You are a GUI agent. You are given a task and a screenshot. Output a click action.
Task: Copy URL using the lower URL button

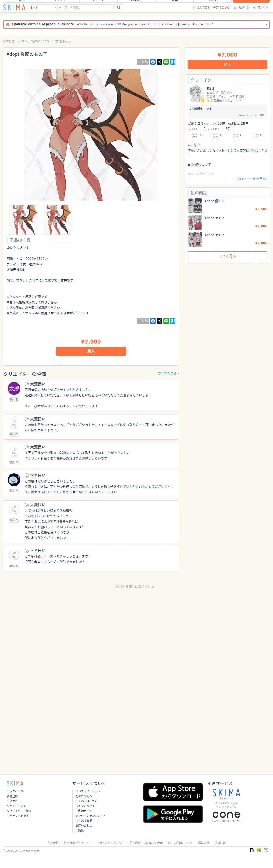(x=143, y=321)
